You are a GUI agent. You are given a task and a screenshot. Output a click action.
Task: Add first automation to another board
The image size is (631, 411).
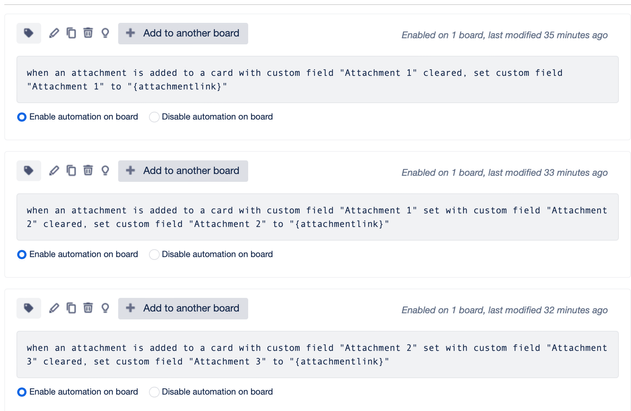pyautogui.click(x=183, y=33)
